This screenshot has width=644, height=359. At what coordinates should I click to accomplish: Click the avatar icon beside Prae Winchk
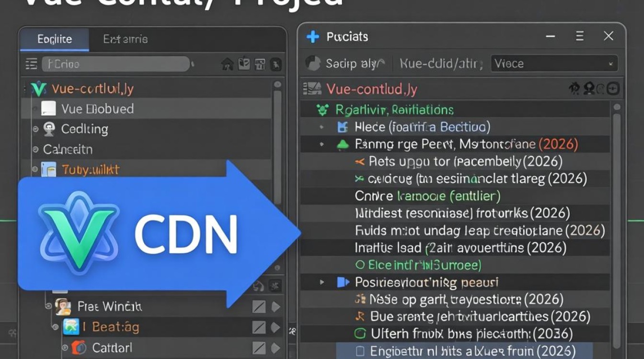coord(63,306)
